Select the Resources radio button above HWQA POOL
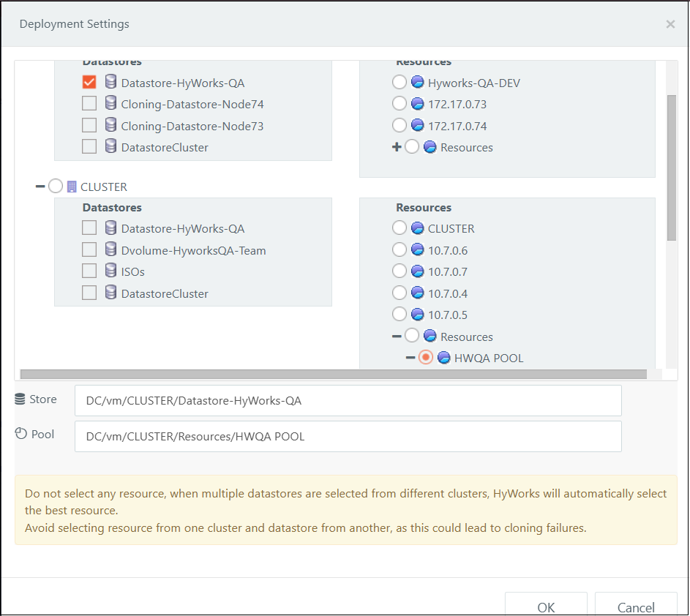Viewport: 690px width, 616px height. pyautogui.click(x=412, y=336)
